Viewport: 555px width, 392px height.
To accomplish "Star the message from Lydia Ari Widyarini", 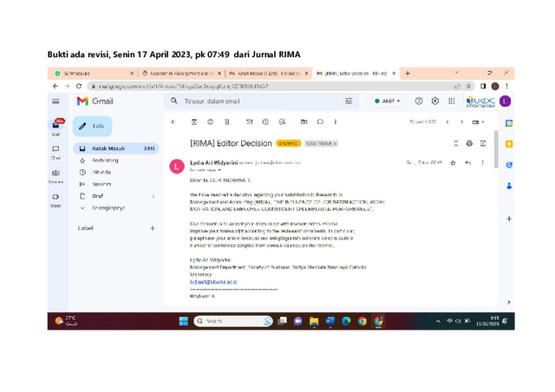I will 453,163.
